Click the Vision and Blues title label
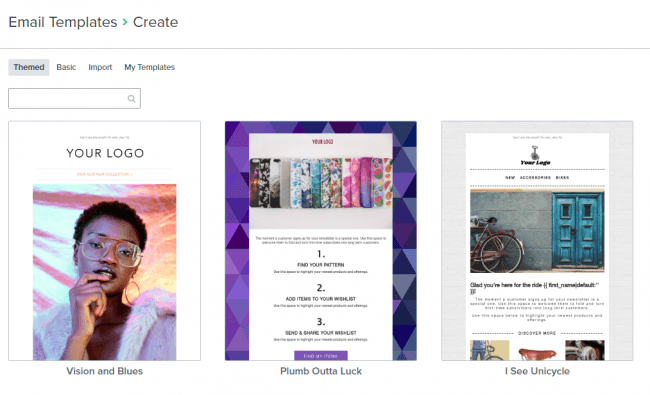This screenshot has width=650, height=395. pyautogui.click(x=104, y=371)
